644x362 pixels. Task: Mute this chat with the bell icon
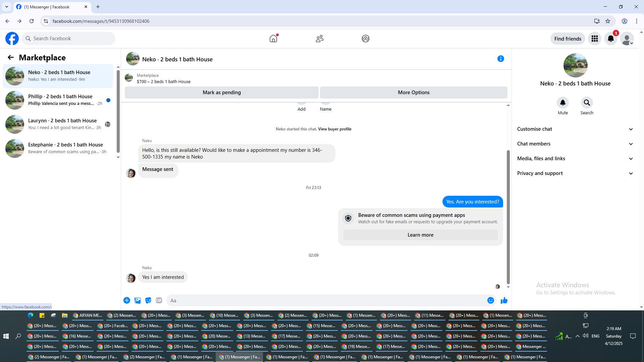pos(563,103)
